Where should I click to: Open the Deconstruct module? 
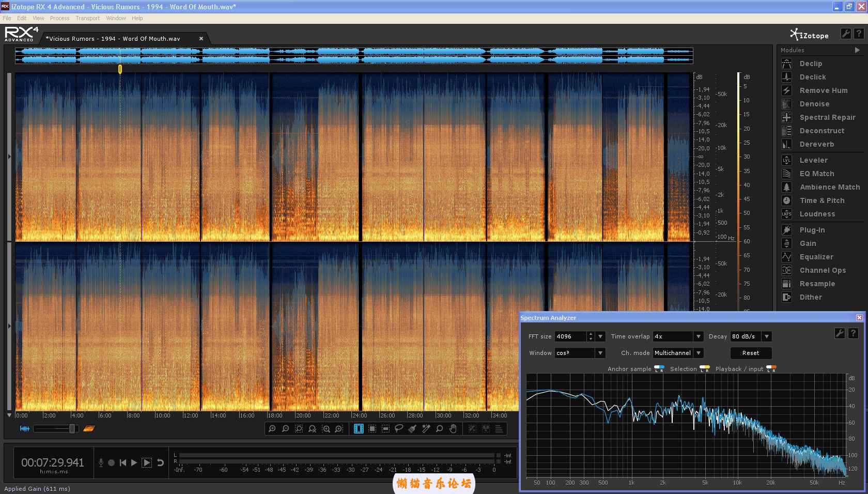click(822, 131)
